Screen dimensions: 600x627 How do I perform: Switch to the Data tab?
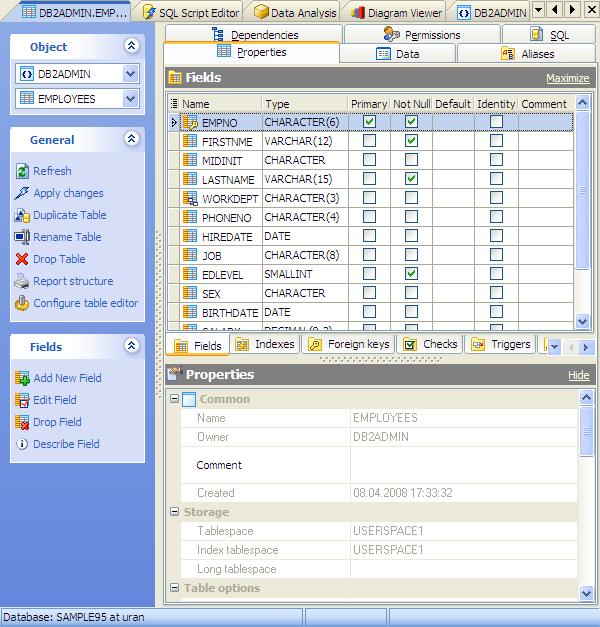(x=398, y=54)
